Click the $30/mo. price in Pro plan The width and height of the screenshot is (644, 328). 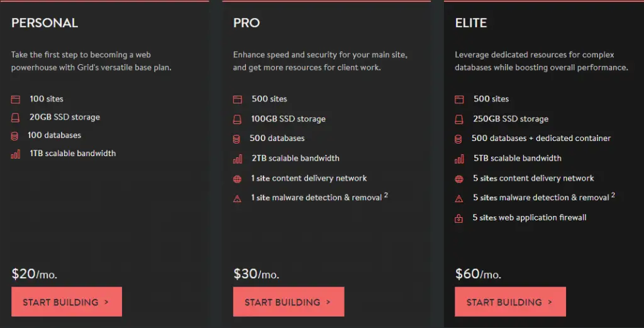[x=257, y=274]
